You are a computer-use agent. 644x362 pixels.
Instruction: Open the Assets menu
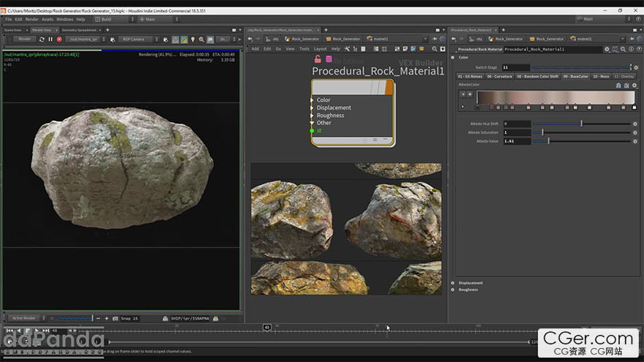(x=48, y=19)
